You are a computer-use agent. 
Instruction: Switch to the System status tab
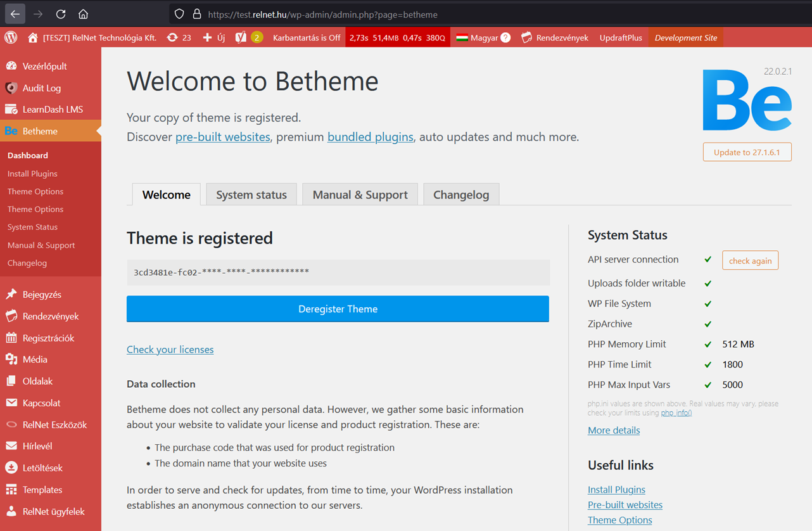click(251, 195)
